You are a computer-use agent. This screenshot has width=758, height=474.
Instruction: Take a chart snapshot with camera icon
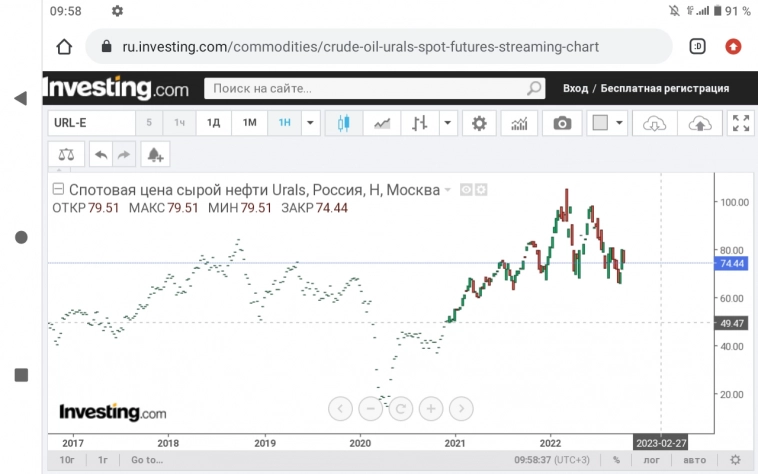(563, 123)
